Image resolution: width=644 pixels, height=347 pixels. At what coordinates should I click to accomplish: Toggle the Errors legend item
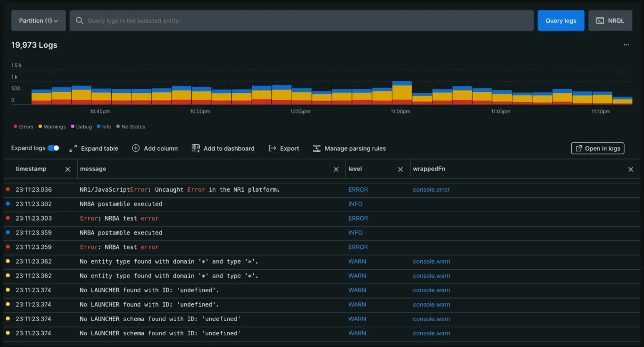(x=23, y=126)
